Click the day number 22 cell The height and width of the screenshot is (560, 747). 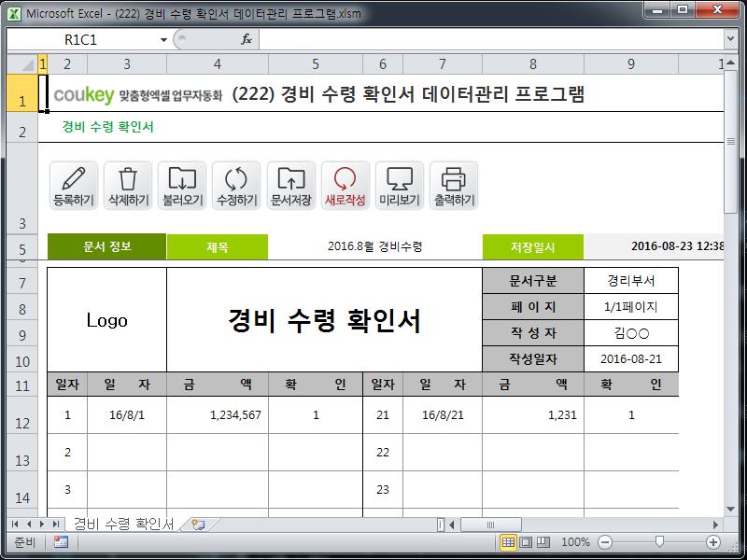pyautogui.click(x=383, y=453)
